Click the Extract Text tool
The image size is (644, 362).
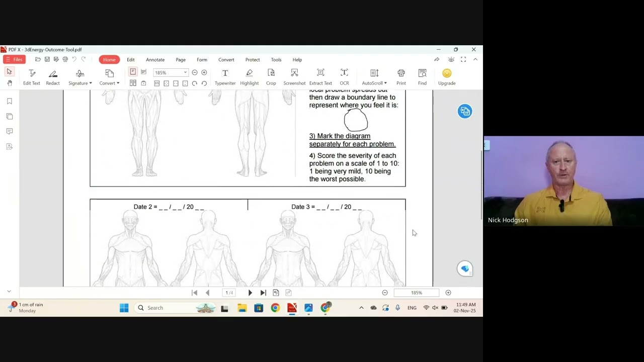[x=320, y=77]
